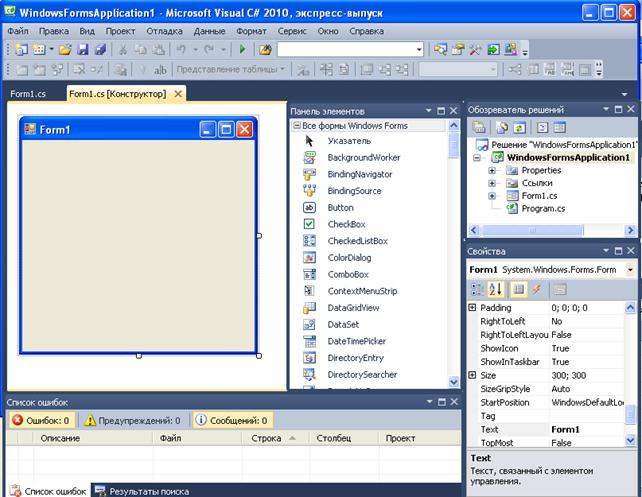
Task: Click the Save All toolbar icon
Action: 100,50
